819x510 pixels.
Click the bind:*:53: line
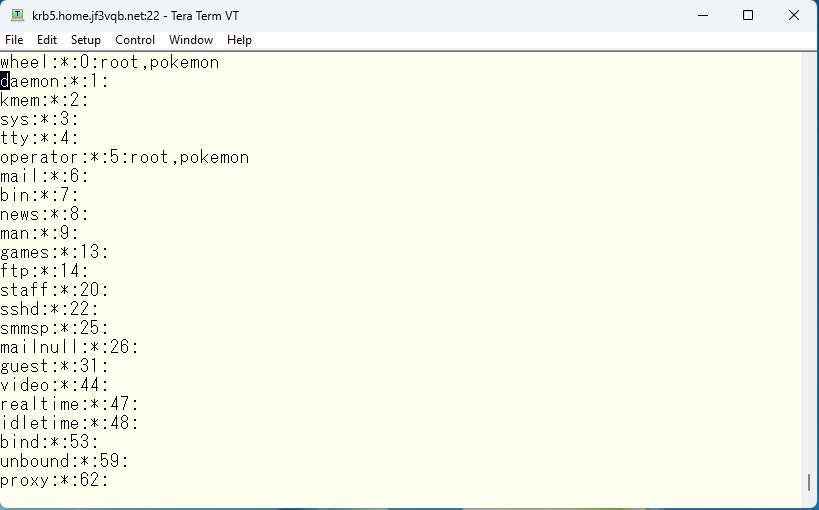[50, 442]
